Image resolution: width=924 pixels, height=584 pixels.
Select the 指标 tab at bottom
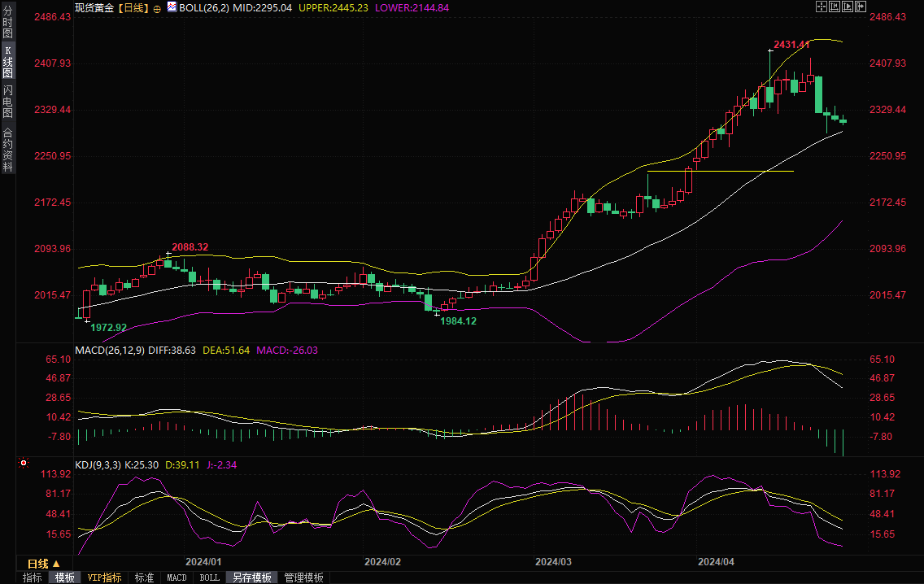tap(33, 577)
